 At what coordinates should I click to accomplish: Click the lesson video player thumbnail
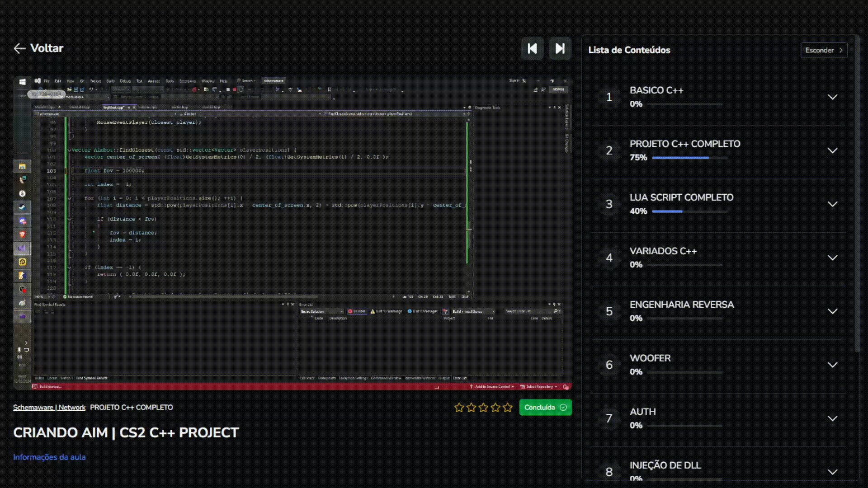[x=292, y=233]
